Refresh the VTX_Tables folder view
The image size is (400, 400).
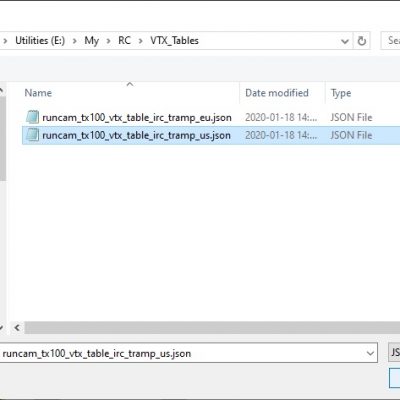tap(362, 41)
